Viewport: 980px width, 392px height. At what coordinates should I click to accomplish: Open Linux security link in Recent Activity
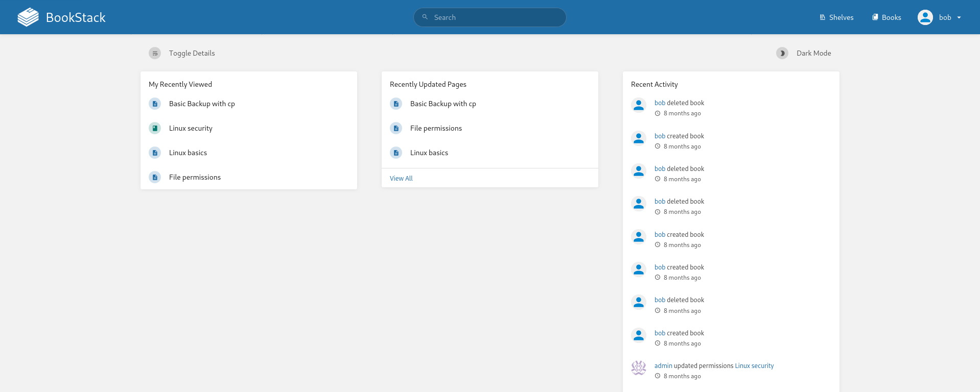(x=754, y=365)
